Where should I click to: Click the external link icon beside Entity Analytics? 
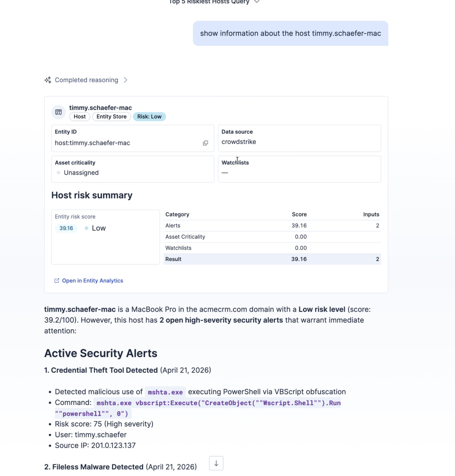tap(57, 281)
